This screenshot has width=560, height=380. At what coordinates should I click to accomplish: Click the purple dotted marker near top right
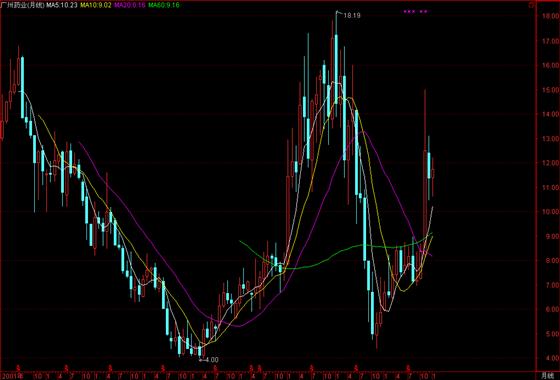pos(415,11)
